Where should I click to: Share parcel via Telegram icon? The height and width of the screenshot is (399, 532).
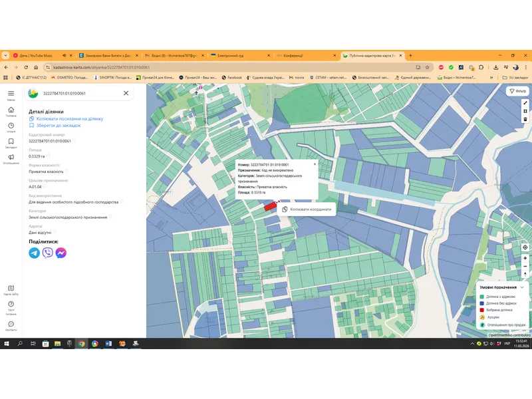click(34, 253)
